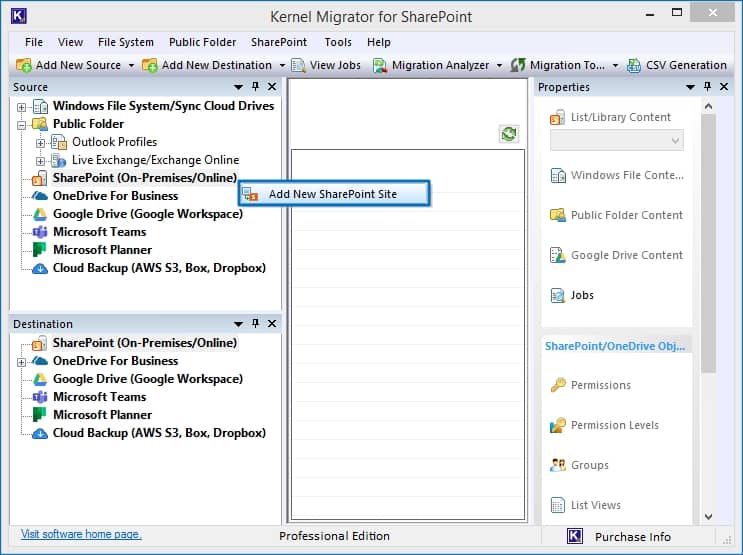Image resolution: width=743 pixels, height=555 pixels.
Task: Click the Migration To... toolbar icon
Action: click(x=518, y=65)
